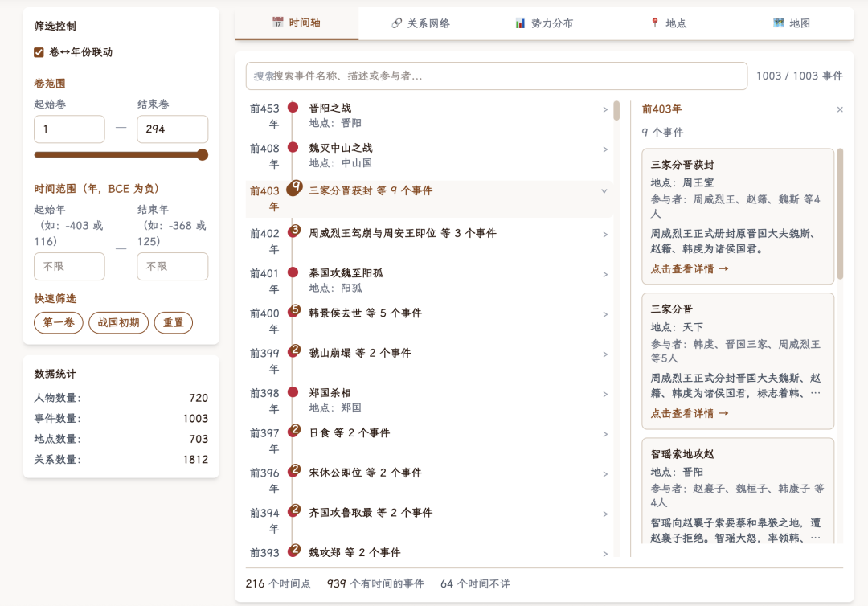Screen dimensions: 868x606
Task: Click the 3-count badge at 前402年
Action: tap(294, 231)
